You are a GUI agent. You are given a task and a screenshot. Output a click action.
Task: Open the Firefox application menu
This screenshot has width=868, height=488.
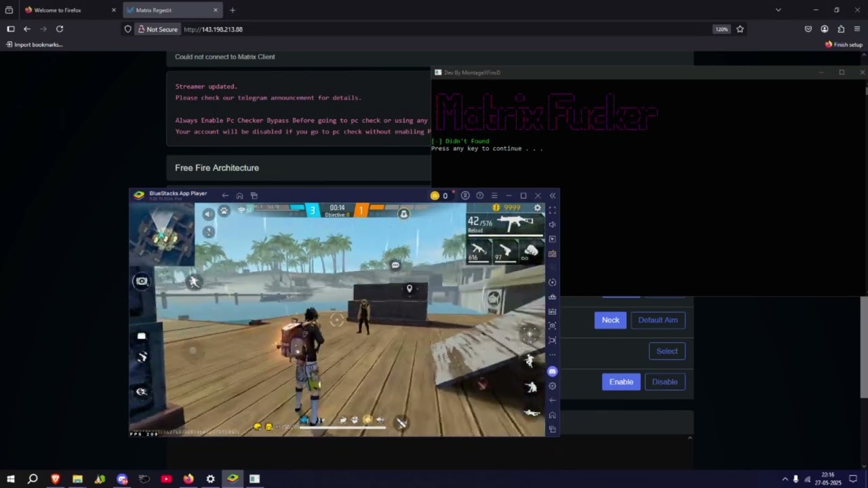click(x=857, y=29)
